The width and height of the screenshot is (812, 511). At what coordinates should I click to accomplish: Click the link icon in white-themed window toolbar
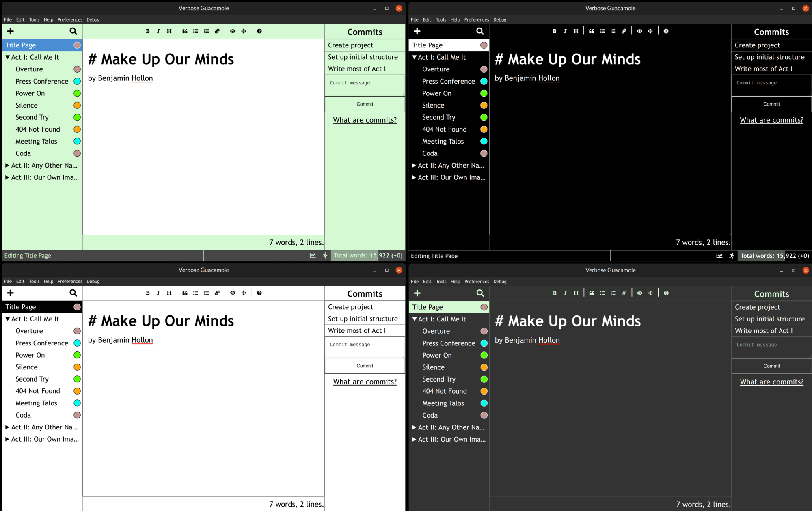[x=217, y=293]
